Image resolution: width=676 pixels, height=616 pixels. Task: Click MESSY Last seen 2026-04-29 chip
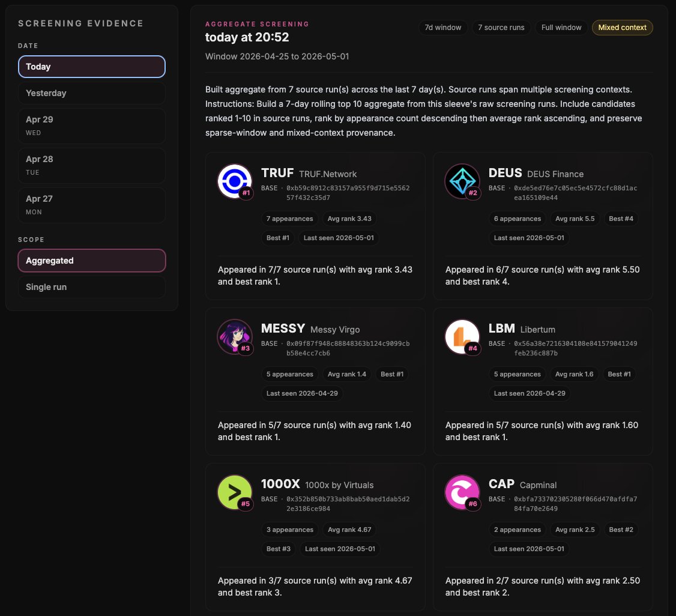tap(302, 393)
